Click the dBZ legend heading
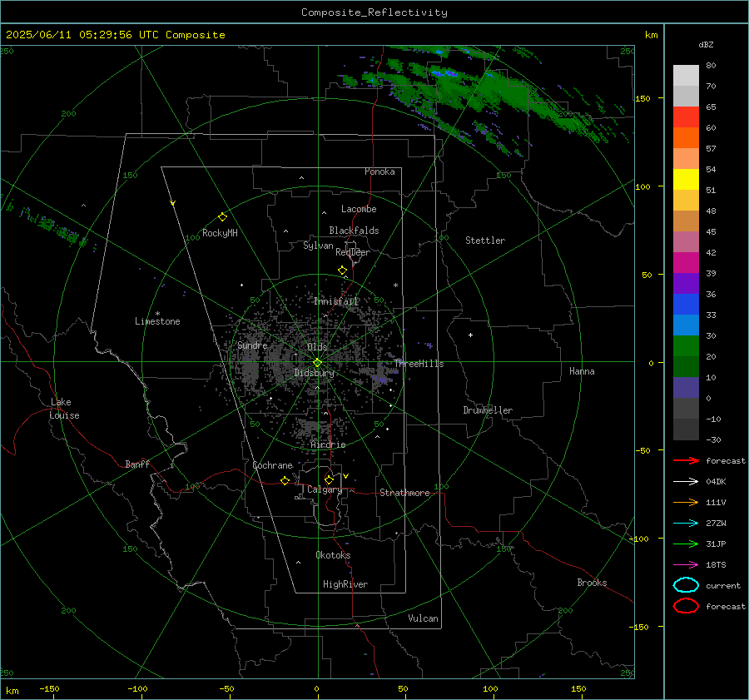Viewport: 749px width, 700px height. point(706,45)
